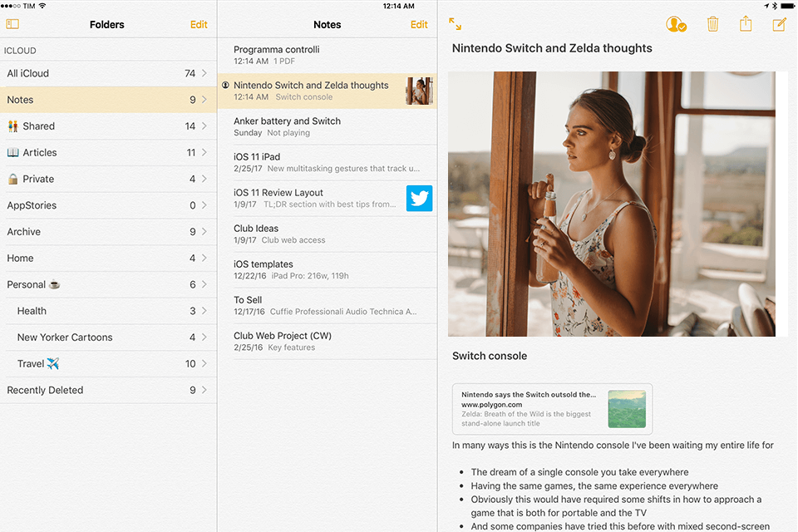798x532 pixels.
Task: Edit the Folders list
Action: tap(199, 24)
